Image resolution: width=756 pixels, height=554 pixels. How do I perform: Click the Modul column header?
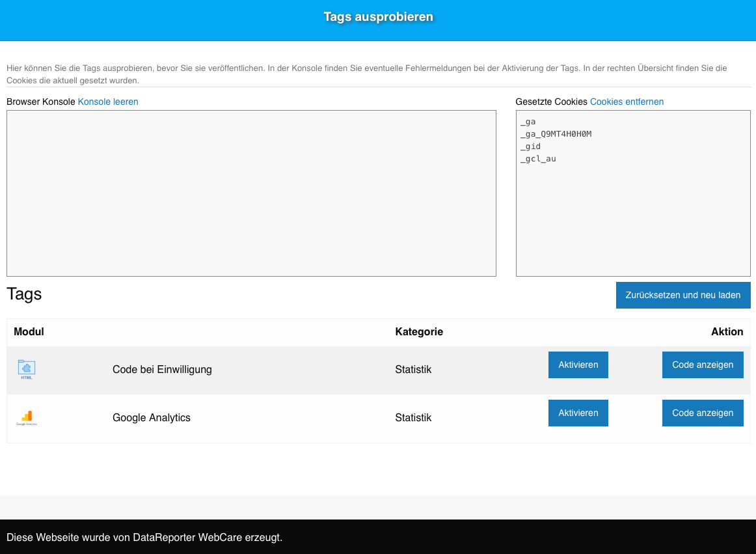point(29,331)
